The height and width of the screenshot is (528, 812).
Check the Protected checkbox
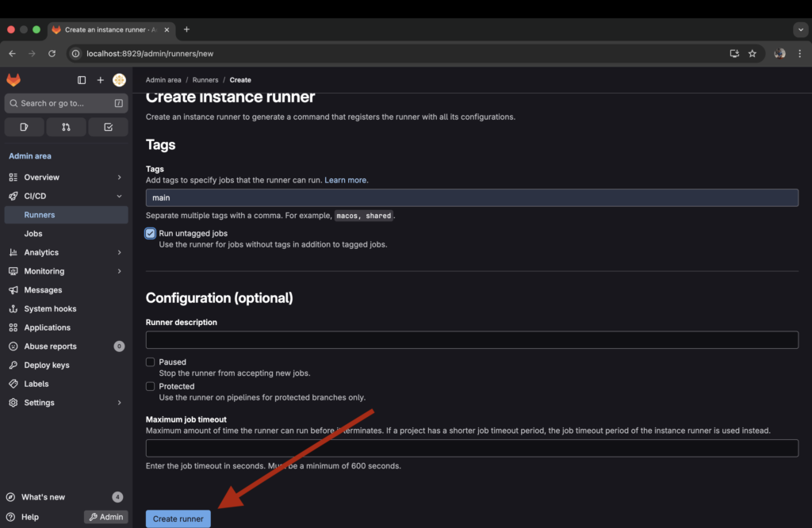150,386
